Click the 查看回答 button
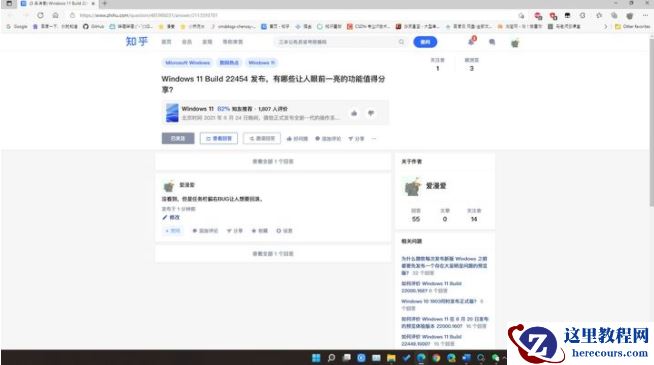 tap(219, 138)
